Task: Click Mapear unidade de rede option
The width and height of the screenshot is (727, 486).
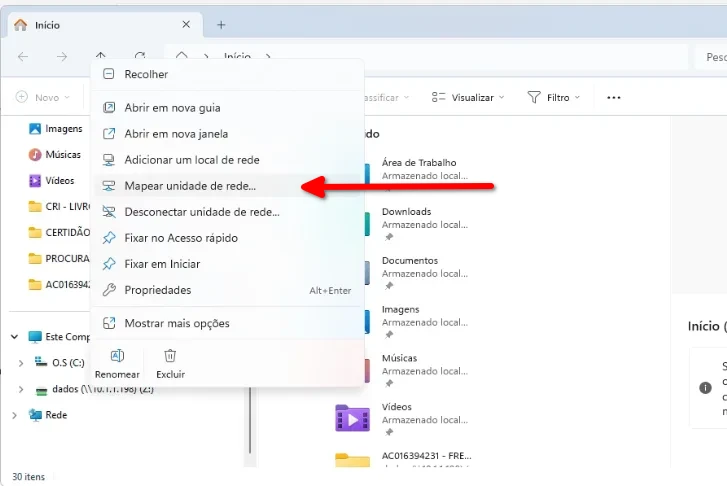Action: coord(227,186)
